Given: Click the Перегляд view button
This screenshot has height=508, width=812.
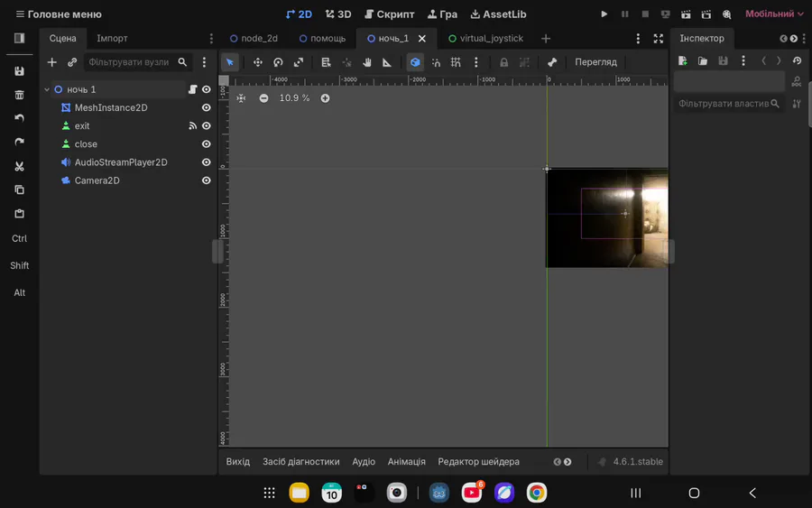Looking at the screenshot, I should [595, 62].
